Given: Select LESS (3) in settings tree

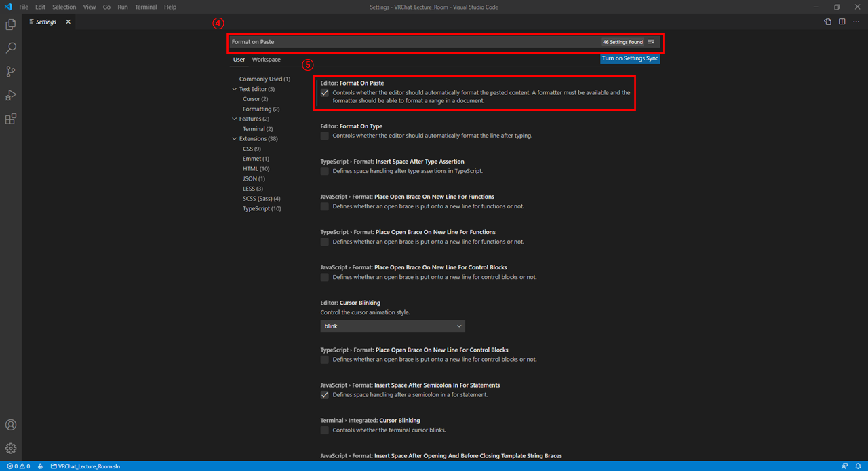Looking at the screenshot, I should pos(253,189).
